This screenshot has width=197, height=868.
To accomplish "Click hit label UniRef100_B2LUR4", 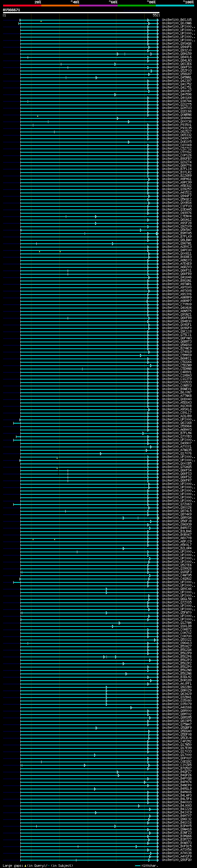I will (x=177, y=548).
